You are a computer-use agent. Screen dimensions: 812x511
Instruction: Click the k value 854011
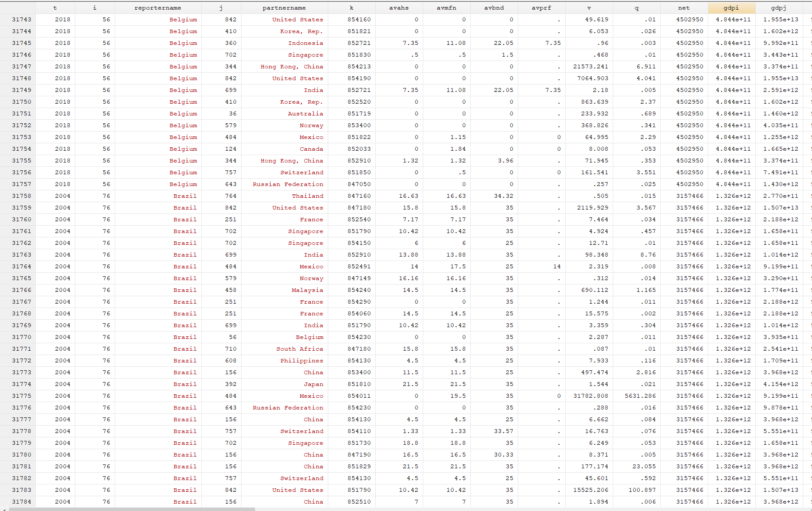click(359, 396)
